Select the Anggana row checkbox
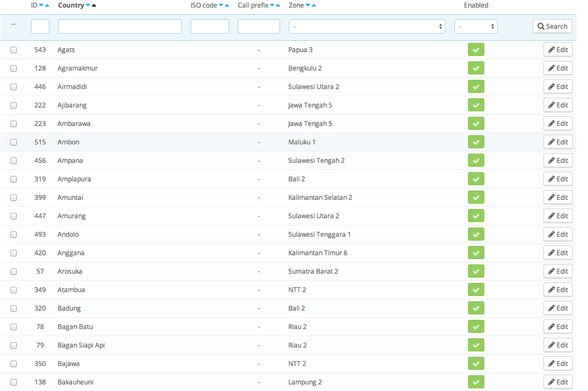 tap(14, 253)
